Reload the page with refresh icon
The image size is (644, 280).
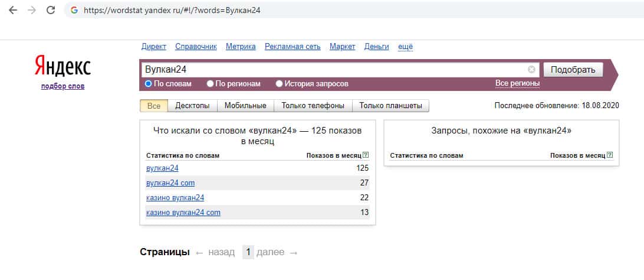pos(51,11)
